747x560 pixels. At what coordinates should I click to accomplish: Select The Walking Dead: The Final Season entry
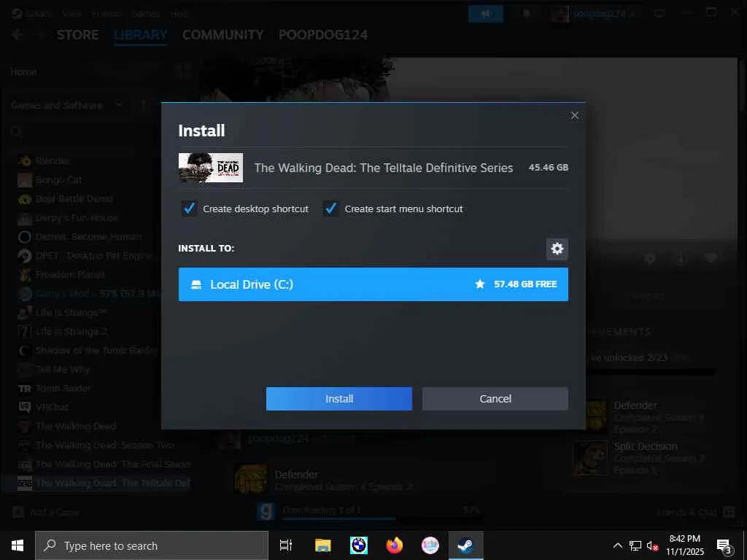112,464
